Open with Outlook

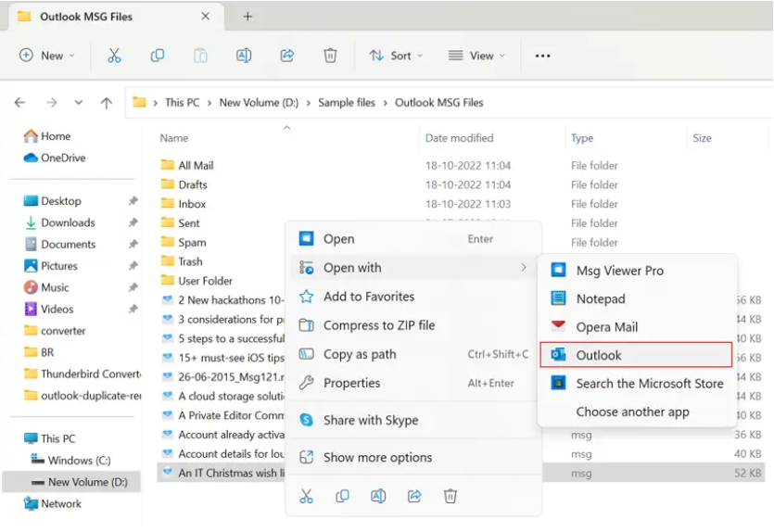[x=636, y=355]
